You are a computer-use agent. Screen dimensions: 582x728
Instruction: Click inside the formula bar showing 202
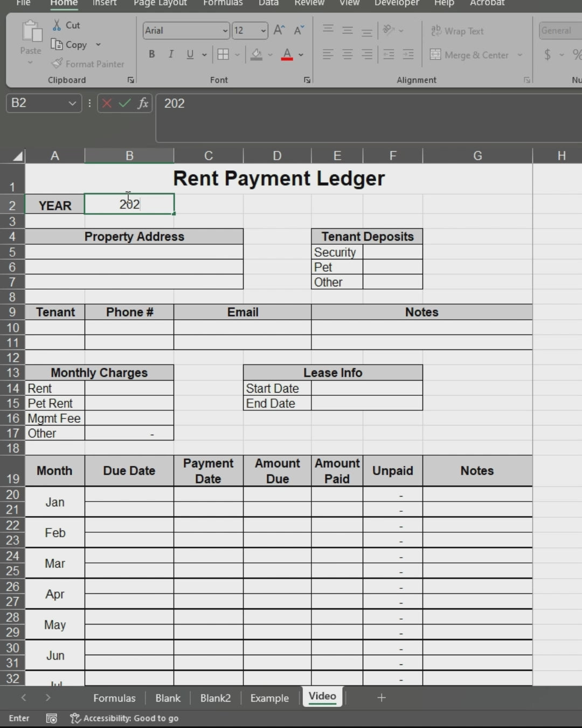pos(369,118)
